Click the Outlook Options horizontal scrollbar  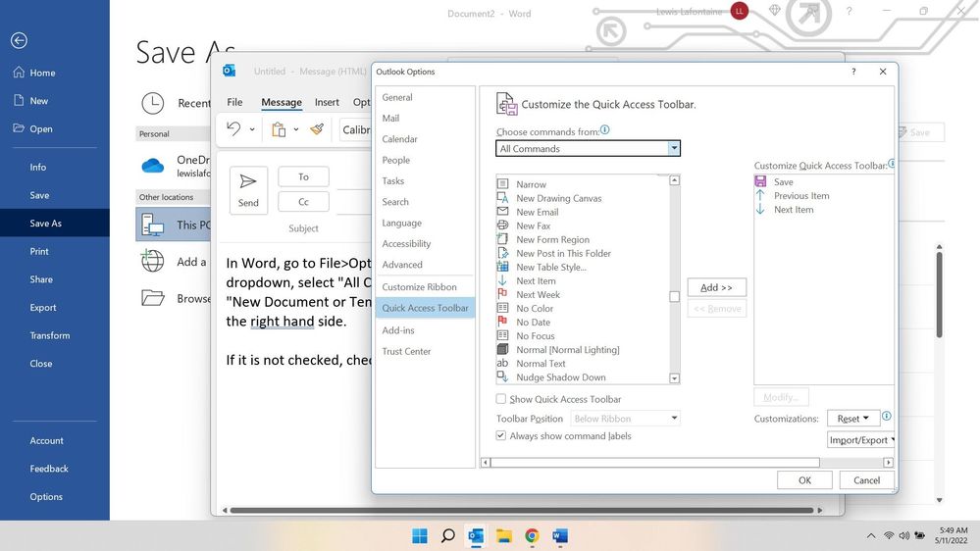tap(655, 463)
